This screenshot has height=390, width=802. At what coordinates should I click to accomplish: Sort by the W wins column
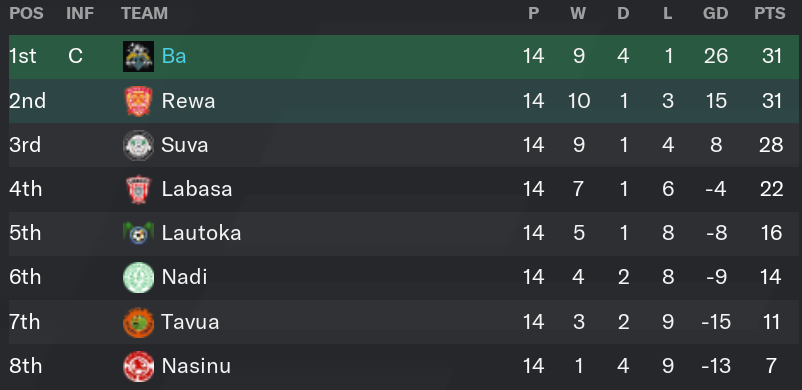point(578,13)
